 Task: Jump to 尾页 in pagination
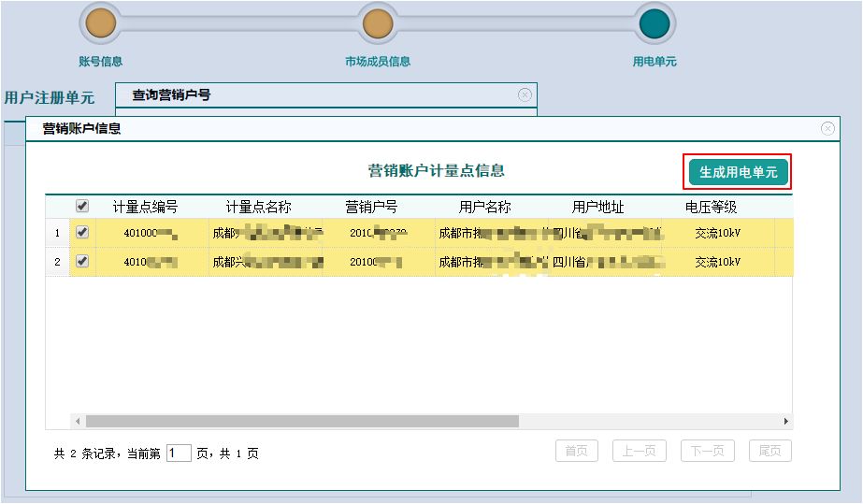click(x=770, y=451)
